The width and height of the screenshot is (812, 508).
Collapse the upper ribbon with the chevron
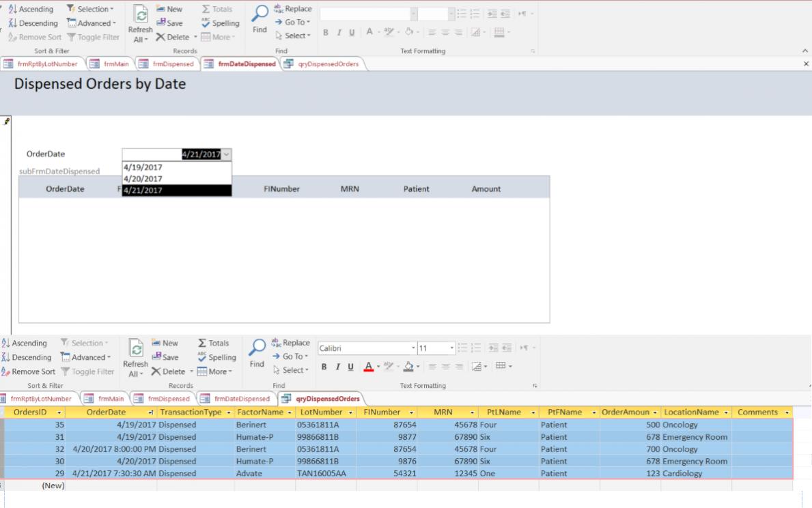point(804,51)
